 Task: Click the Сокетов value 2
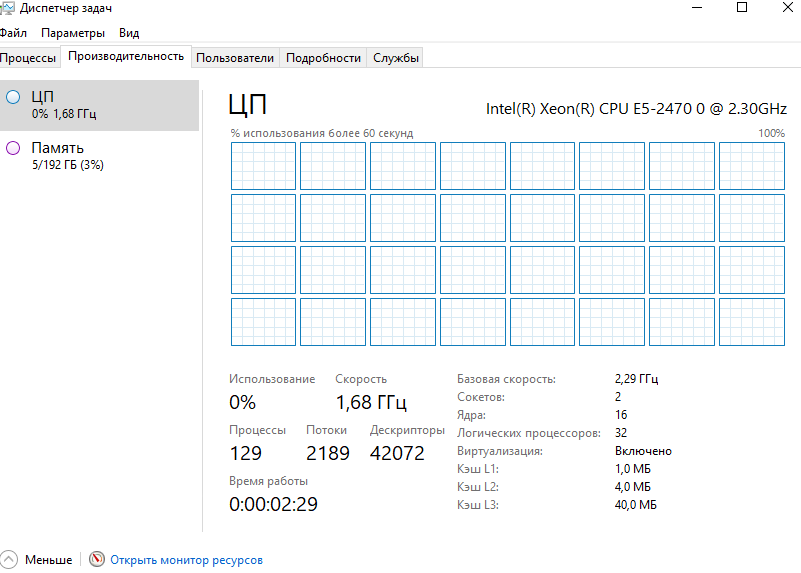pos(618,397)
